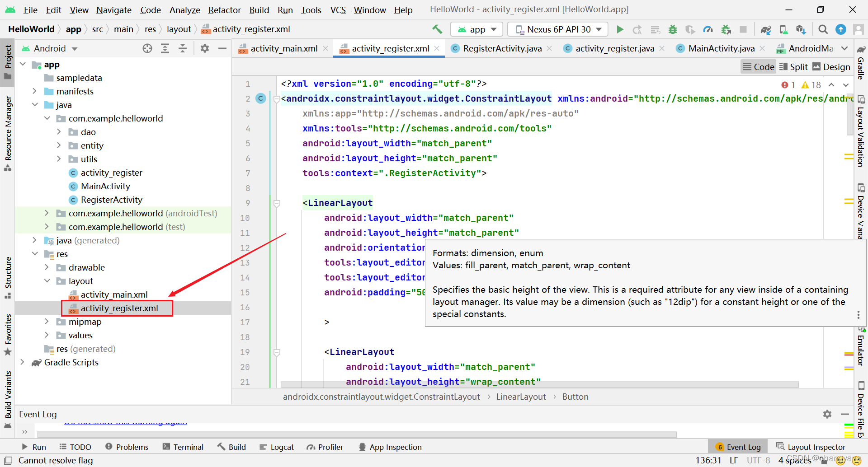Screen dimensions: 868x467
Task: Open the Nexus 6P API 30 device dropdown
Action: click(558, 29)
